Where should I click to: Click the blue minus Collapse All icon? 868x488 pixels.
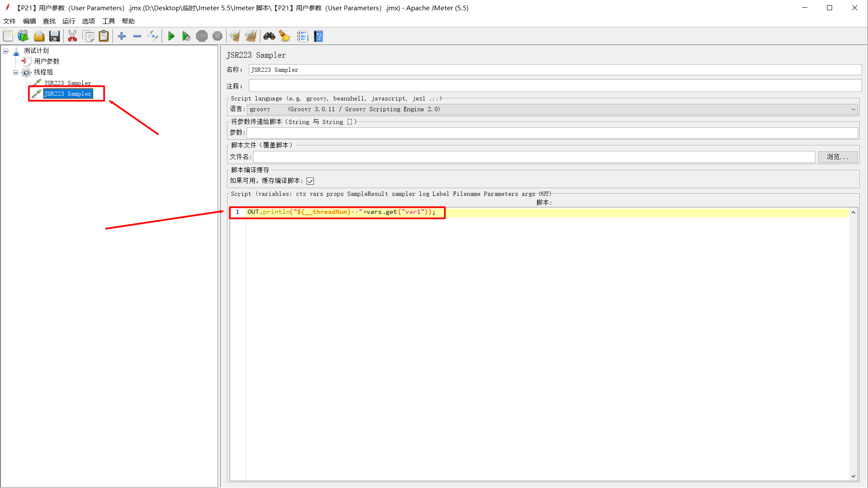137,36
